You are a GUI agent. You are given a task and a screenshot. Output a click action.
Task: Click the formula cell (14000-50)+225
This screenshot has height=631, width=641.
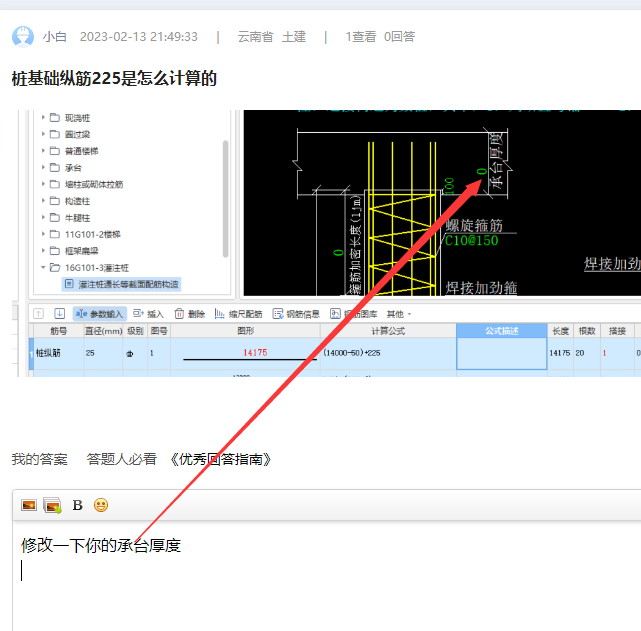388,353
